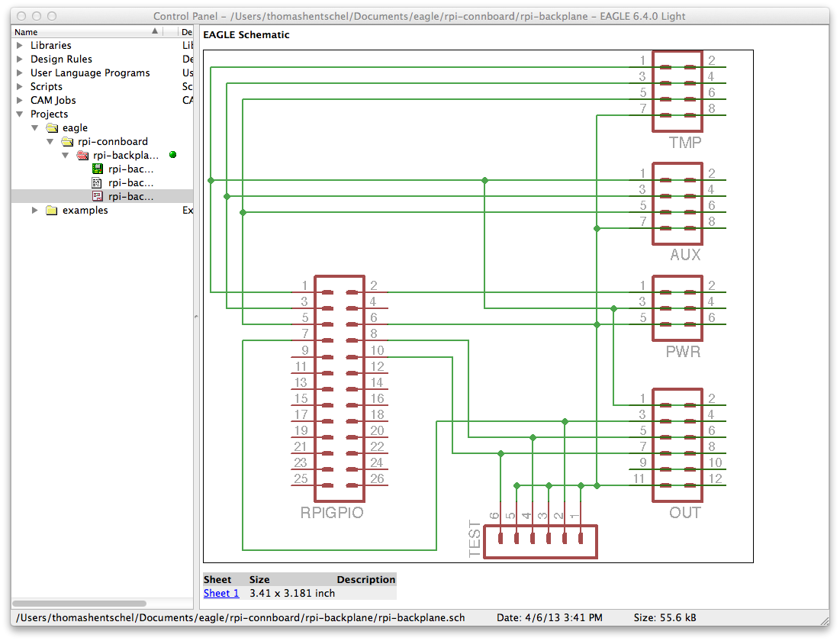Collapse the Projects tree node

[20, 114]
